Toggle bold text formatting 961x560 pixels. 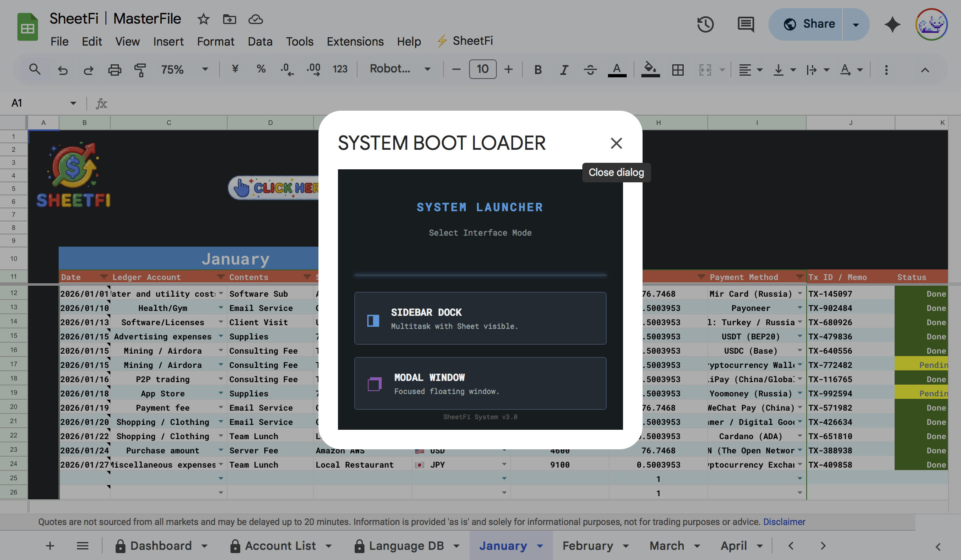click(538, 70)
